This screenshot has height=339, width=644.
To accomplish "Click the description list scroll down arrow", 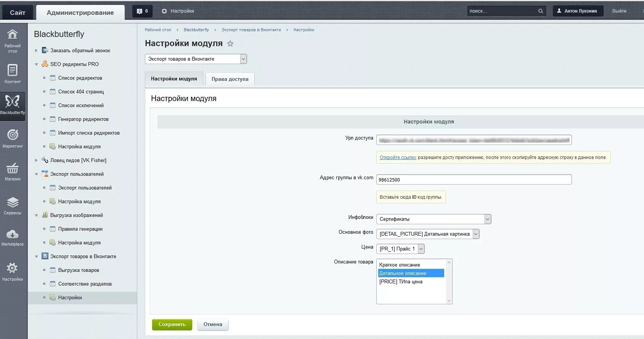I will 449,301.
